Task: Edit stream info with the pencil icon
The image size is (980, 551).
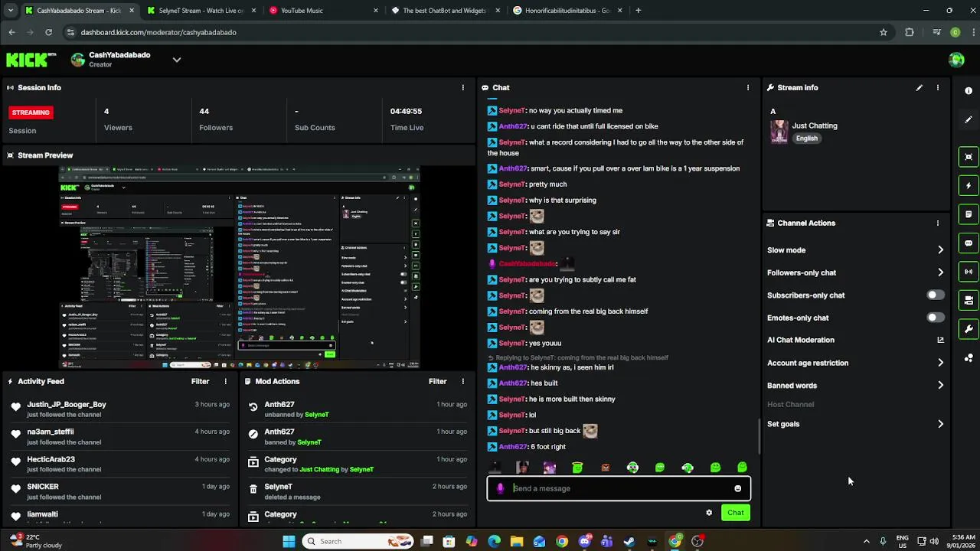Action: [919, 88]
